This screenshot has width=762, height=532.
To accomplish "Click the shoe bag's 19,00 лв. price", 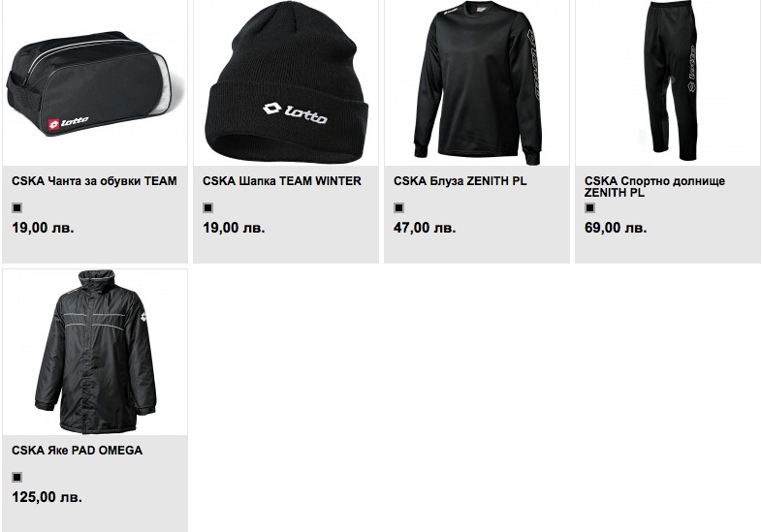I will pyautogui.click(x=43, y=228).
